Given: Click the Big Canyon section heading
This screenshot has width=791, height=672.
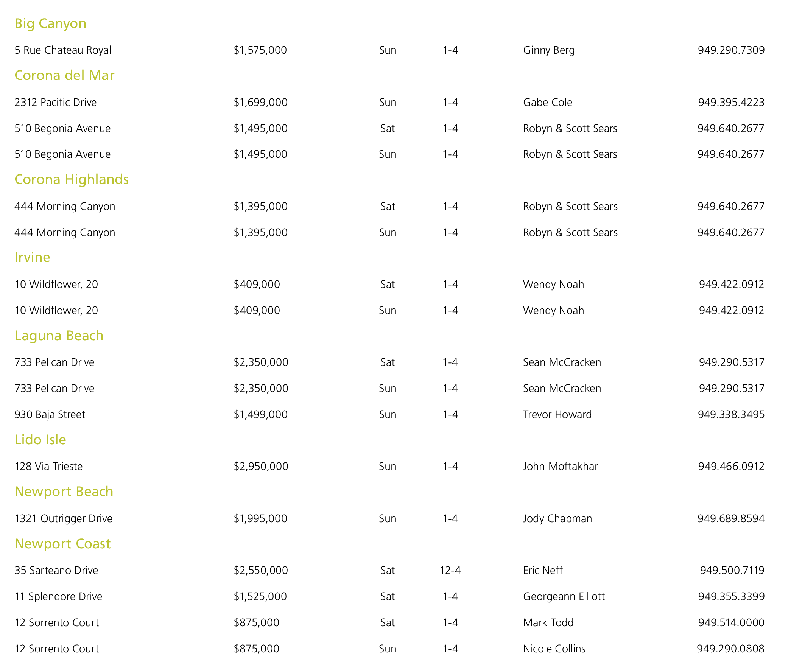Looking at the screenshot, I should pos(50,23).
